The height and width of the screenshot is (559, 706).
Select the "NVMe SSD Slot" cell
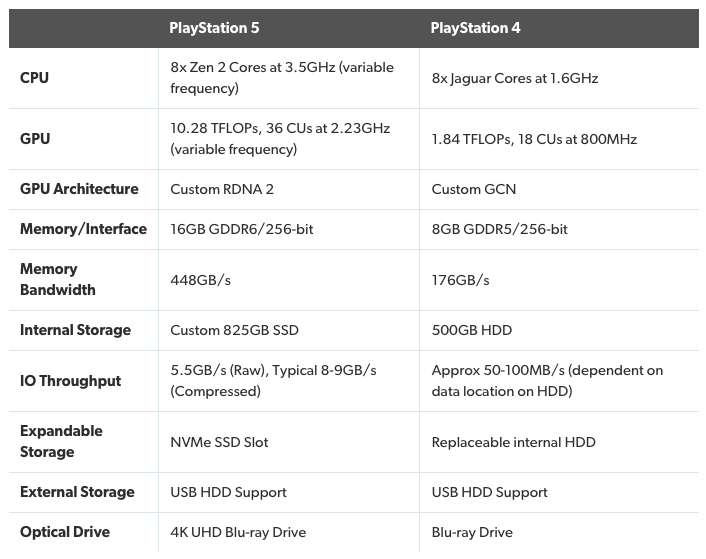pyautogui.click(x=219, y=442)
